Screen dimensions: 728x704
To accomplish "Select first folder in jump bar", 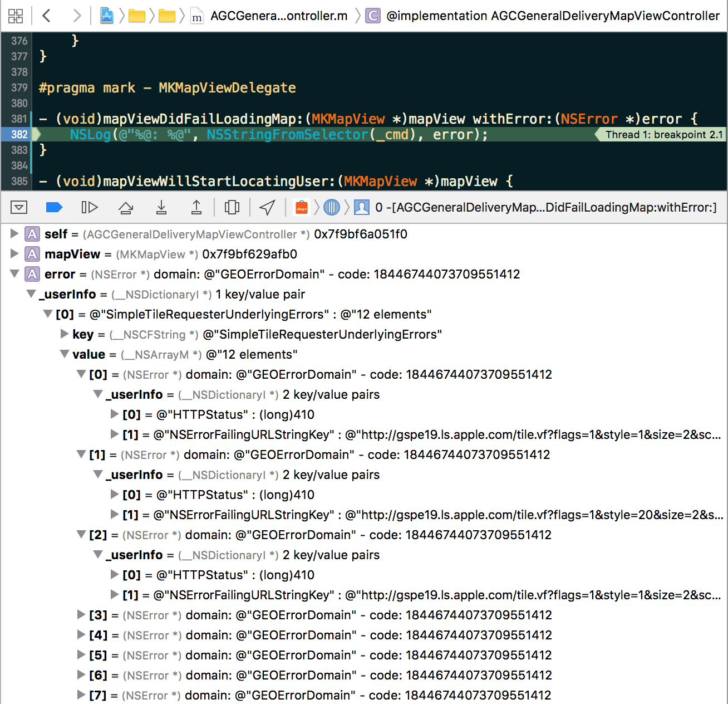I will coord(137,16).
